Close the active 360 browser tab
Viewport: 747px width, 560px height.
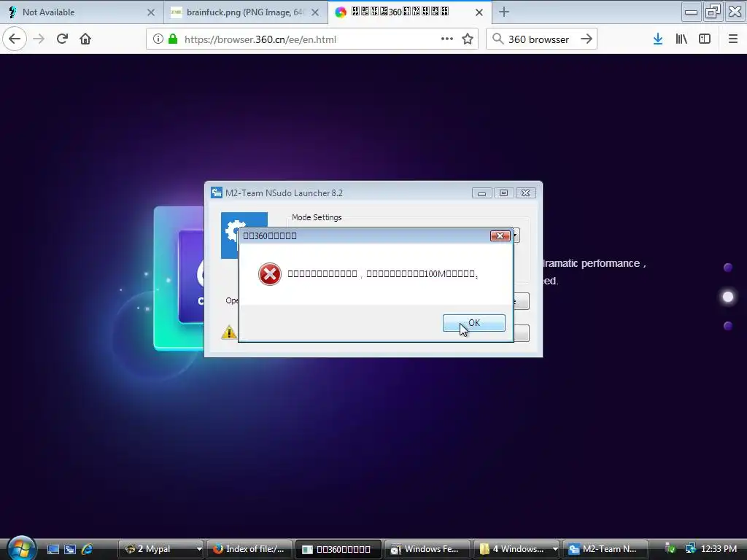coord(479,12)
